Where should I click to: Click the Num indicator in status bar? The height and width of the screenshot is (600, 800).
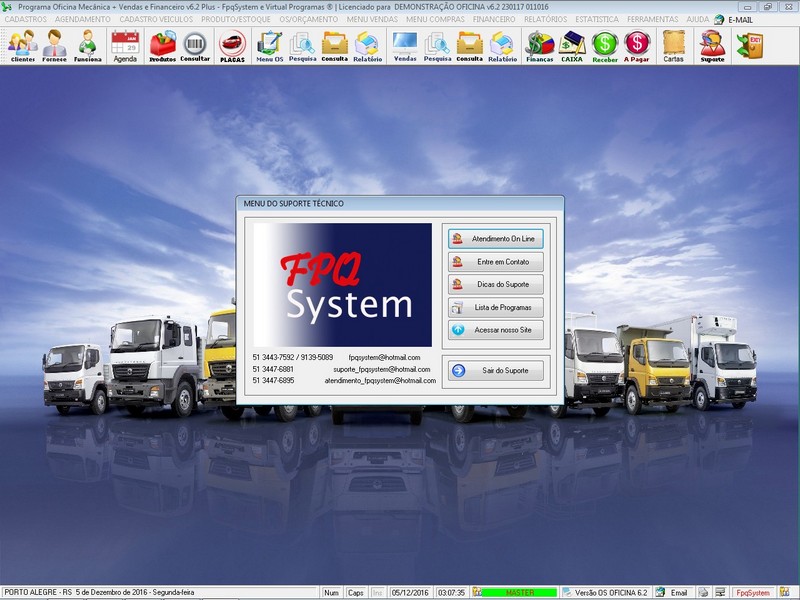click(x=332, y=593)
